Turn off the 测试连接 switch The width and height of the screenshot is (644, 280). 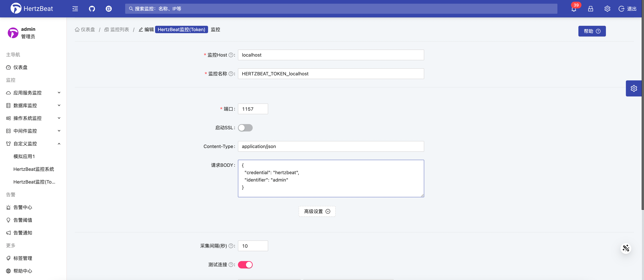(x=245, y=265)
